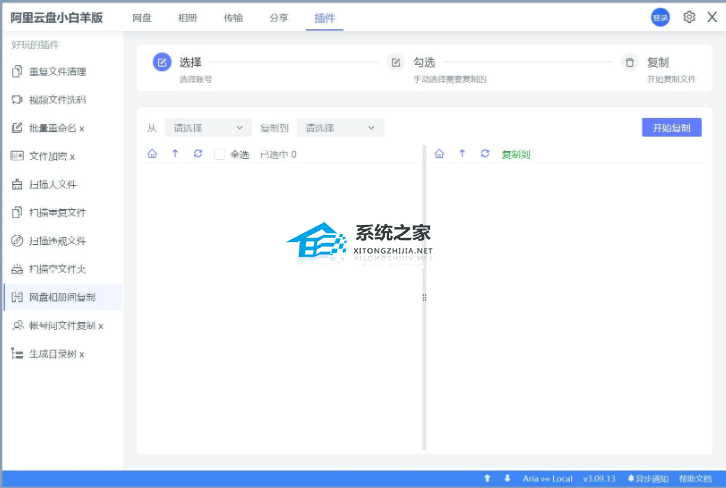
Task: Click the blue login avatar
Action: pyautogui.click(x=660, y=18)
